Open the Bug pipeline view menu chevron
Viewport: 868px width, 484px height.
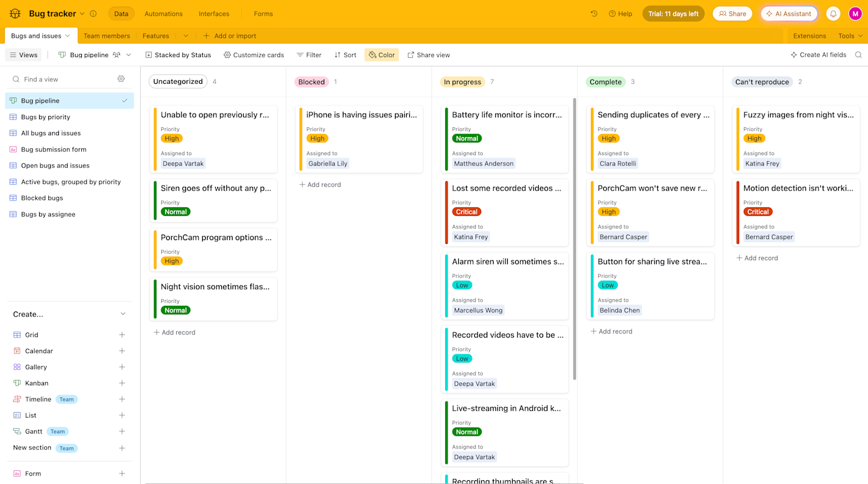tap(128, 55)
